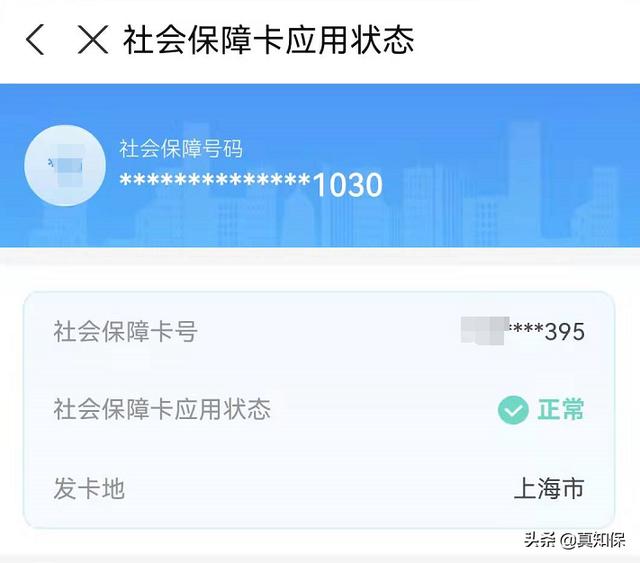Tap the 头条 @真知保 watermark
Viewport: 640px width, 563px height.
pos(575,540)
